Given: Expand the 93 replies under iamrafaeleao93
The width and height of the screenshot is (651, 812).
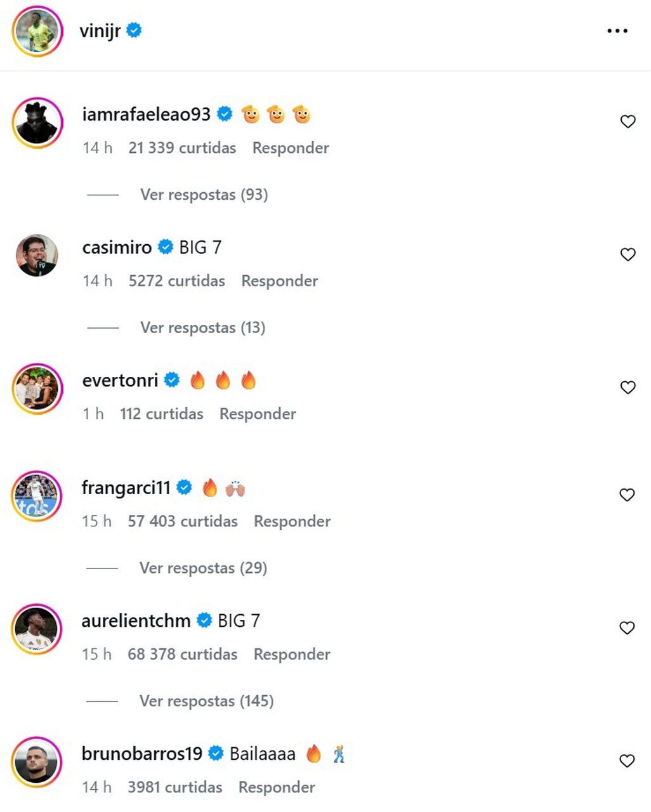Looking at the screenshot, I should pos(204,195).
